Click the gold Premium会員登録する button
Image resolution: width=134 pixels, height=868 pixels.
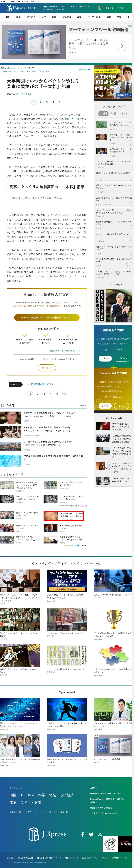[47, 317]
